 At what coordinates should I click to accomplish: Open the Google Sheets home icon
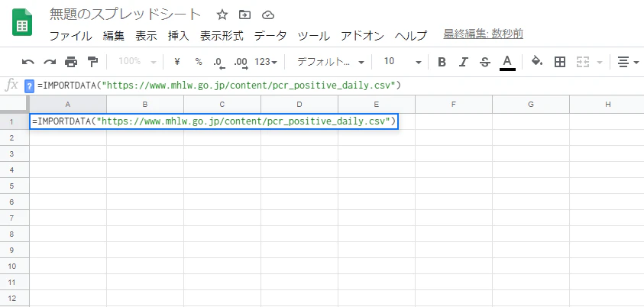[21, 23]
